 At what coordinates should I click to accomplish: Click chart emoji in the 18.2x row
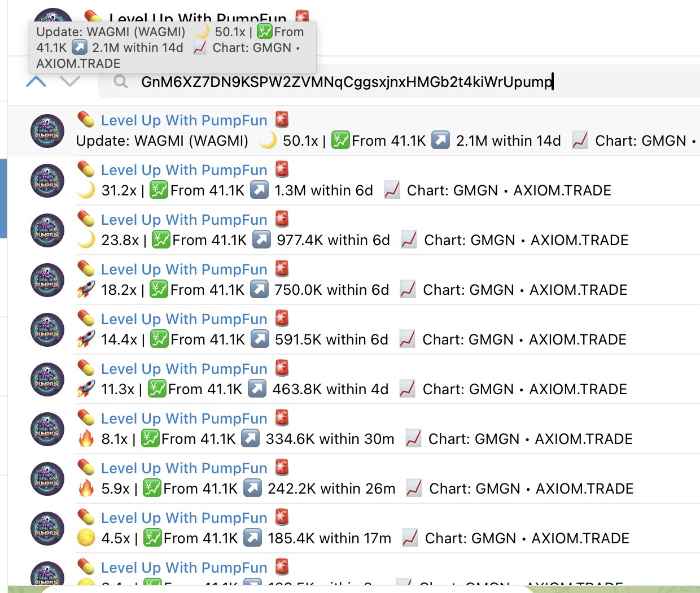coord(408,290)
